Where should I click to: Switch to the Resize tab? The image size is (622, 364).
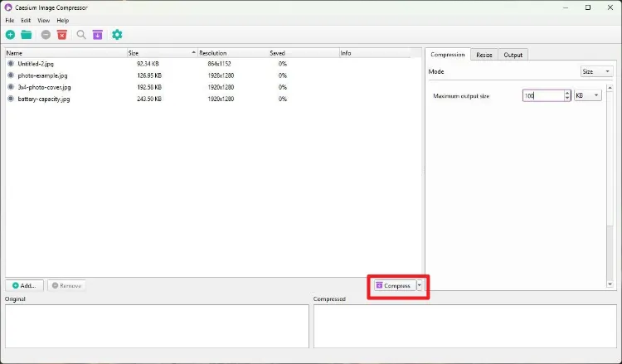pos(484,55)
